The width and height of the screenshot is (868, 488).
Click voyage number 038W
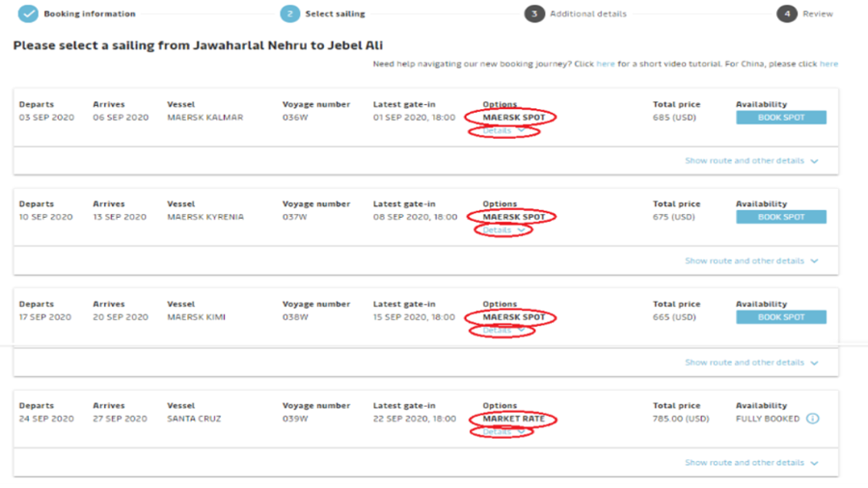pyautogui.click(x=295, y=317)
